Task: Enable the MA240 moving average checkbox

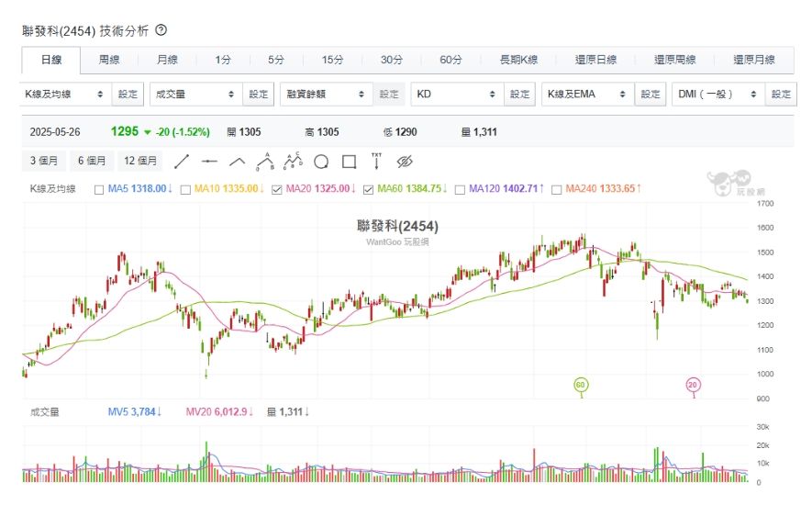Action: 557,190
